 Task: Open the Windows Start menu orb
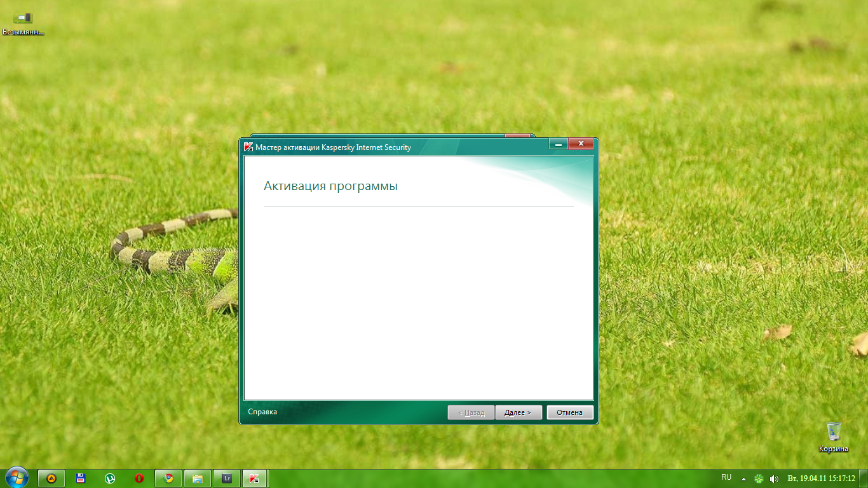[17, 478]
